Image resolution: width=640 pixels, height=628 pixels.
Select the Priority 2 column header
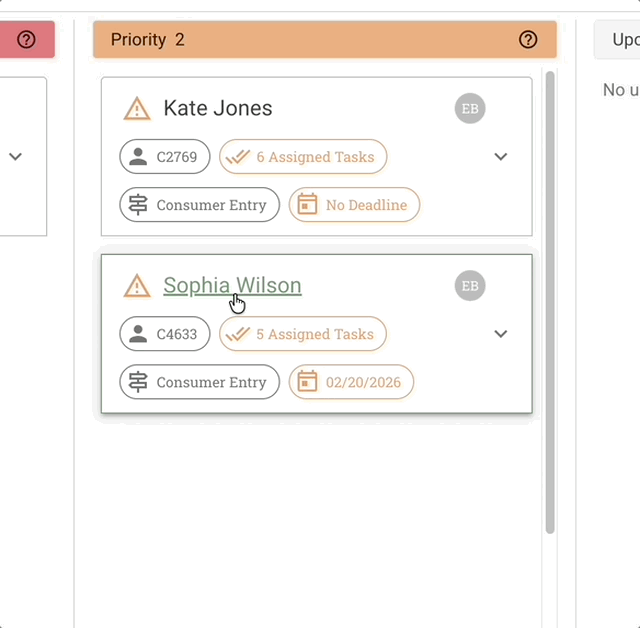pyautogui.click(x=300, y=40)
